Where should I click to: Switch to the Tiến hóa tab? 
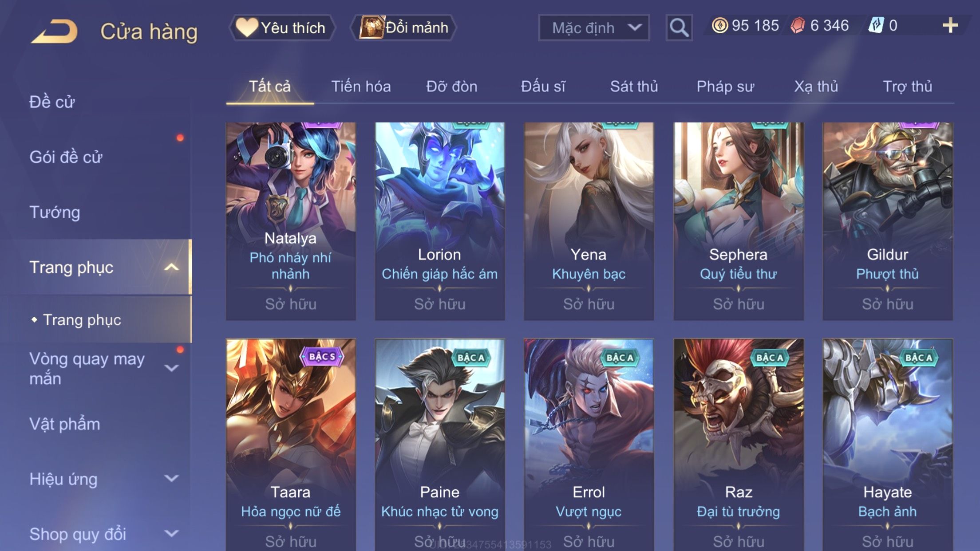point(361,87)
